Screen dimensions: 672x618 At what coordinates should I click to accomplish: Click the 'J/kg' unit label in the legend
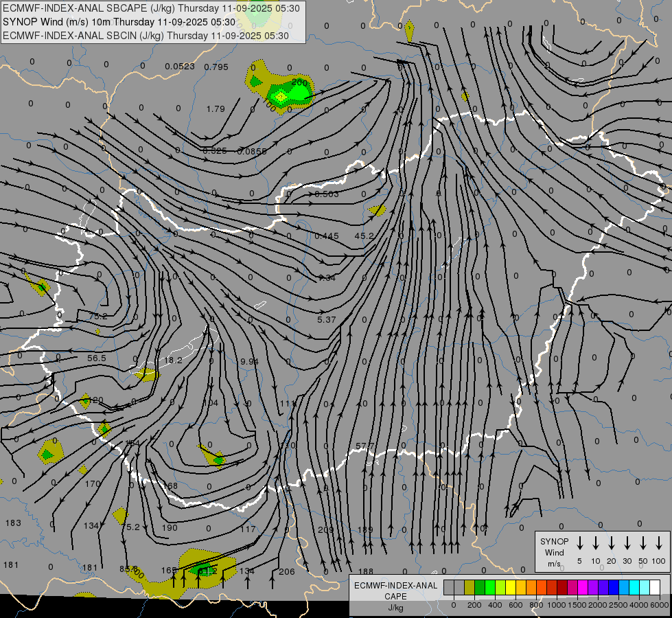395,608
